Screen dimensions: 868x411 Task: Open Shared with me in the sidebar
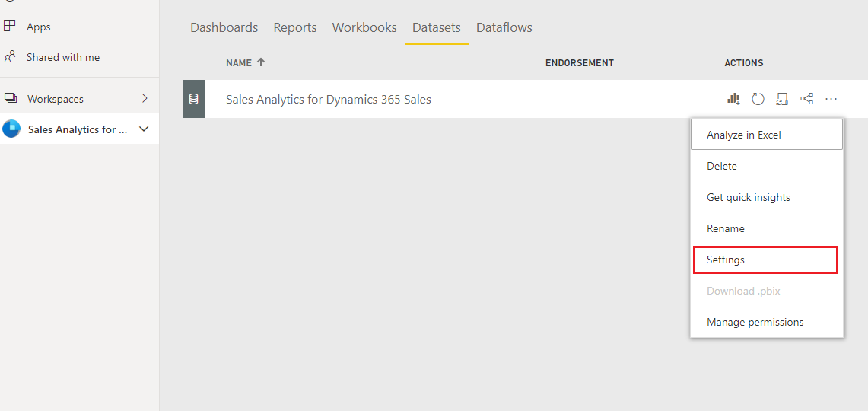coord(63,57)
